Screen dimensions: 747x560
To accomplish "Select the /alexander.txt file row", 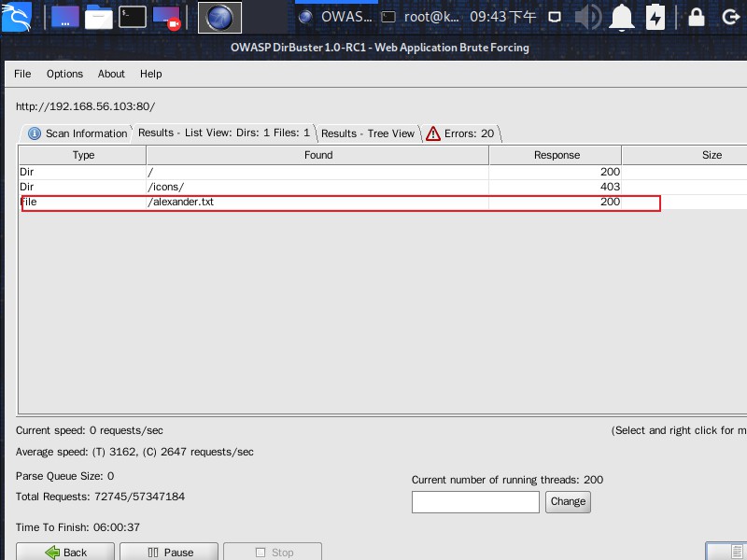I will point(383,202).
